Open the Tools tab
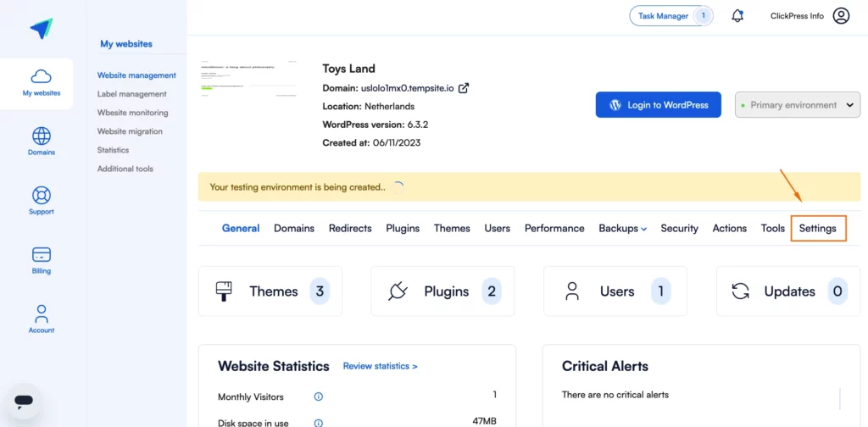Viewport: 868px width, 427px height. pyautogui.click(x=773, y=229)
